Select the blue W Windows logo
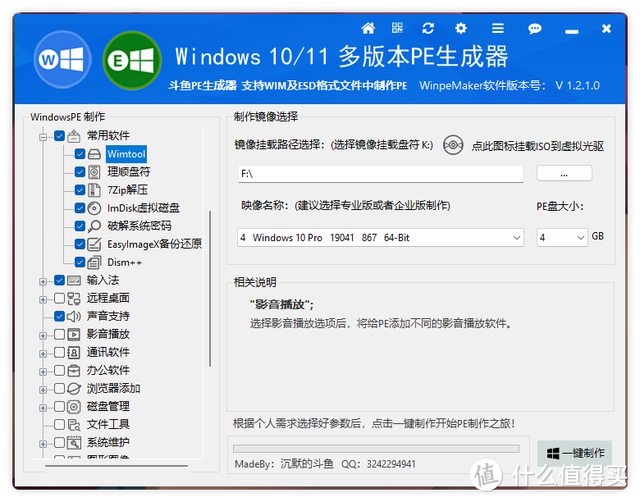The image size is (640, 502). (x=62, y=60)
